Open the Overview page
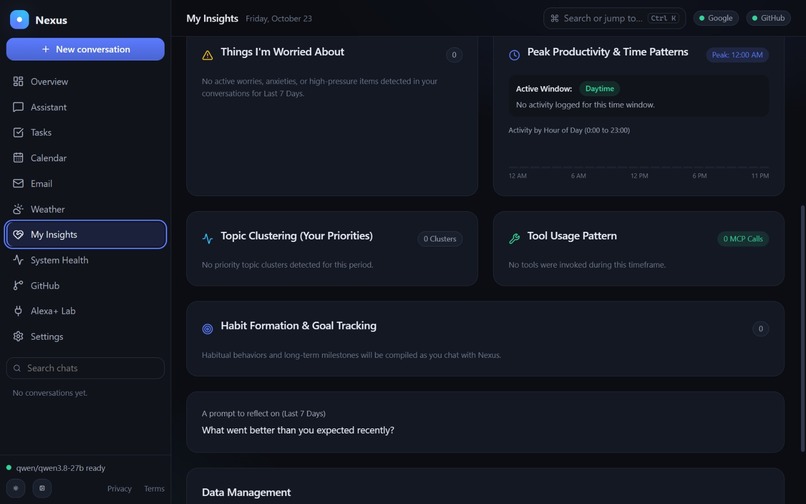The image size is (806, 504). (x=85, y=81)
